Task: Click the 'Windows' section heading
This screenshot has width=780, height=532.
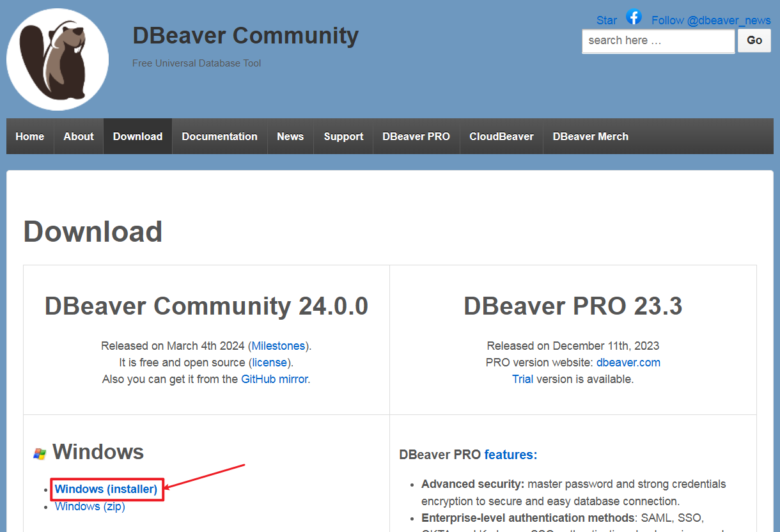Action: [98, 452]
